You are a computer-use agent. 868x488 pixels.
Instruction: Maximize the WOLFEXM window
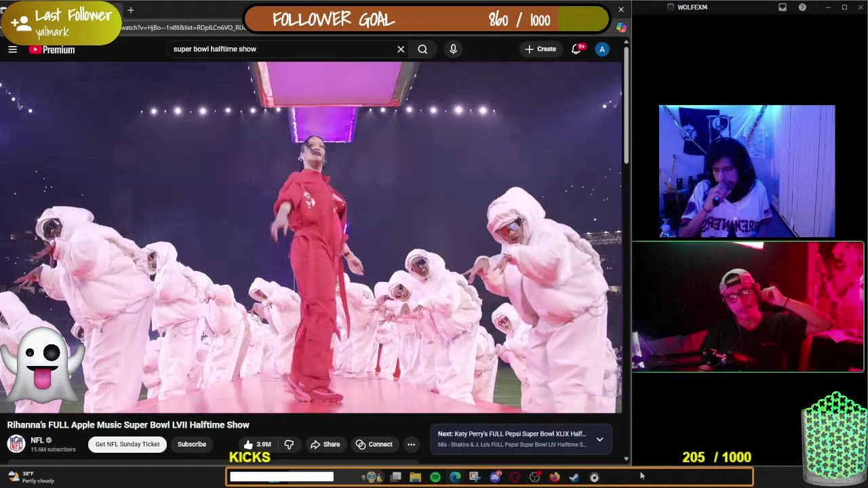click(844, 7)
